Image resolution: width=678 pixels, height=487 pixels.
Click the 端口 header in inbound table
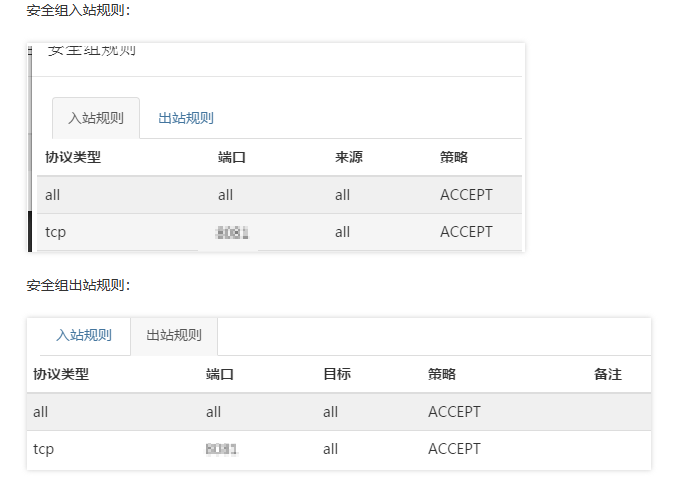click(x=232, y=157)
